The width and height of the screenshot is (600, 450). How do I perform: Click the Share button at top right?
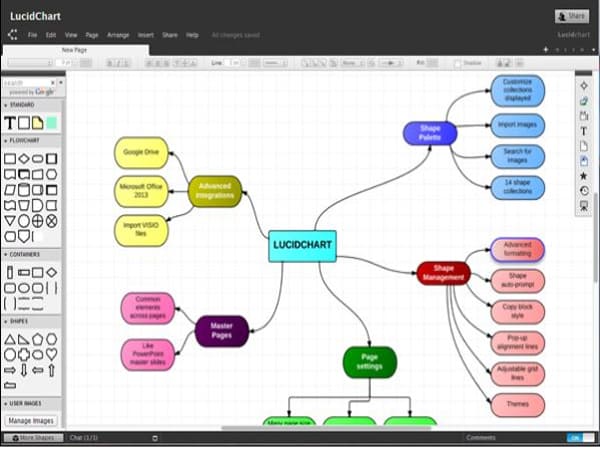point(572,16)
